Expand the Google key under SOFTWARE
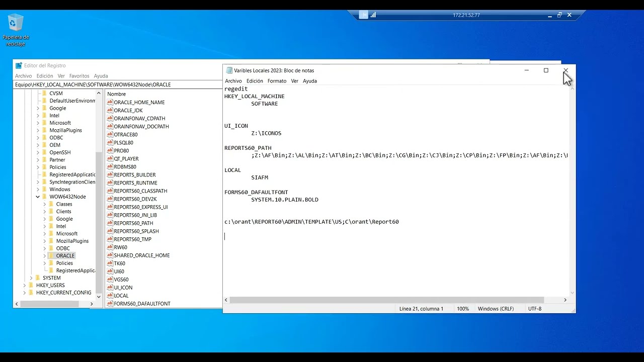This screenshot has height=362, width=644. tap(38, 108)
